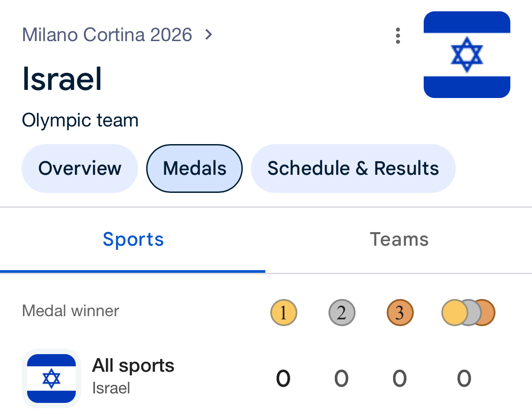Click the large Israel flag image
532x416 pixels.
(467, 55)
